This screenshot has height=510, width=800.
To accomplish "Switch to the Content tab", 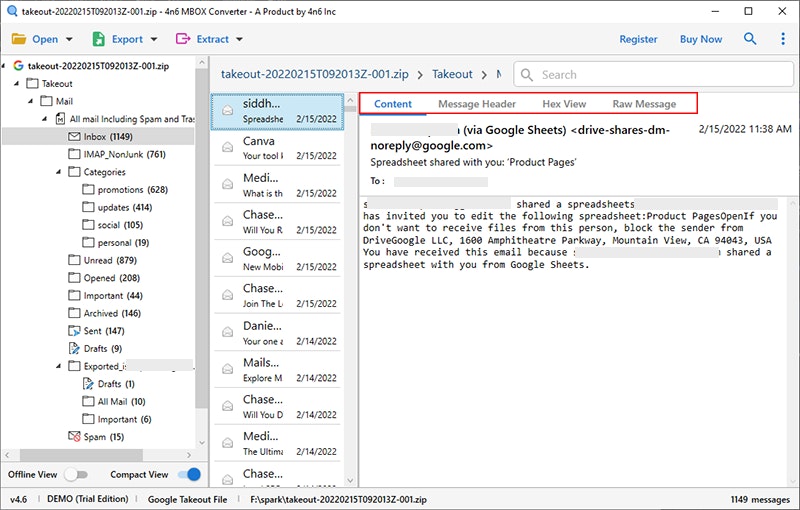I will point(392,104).
